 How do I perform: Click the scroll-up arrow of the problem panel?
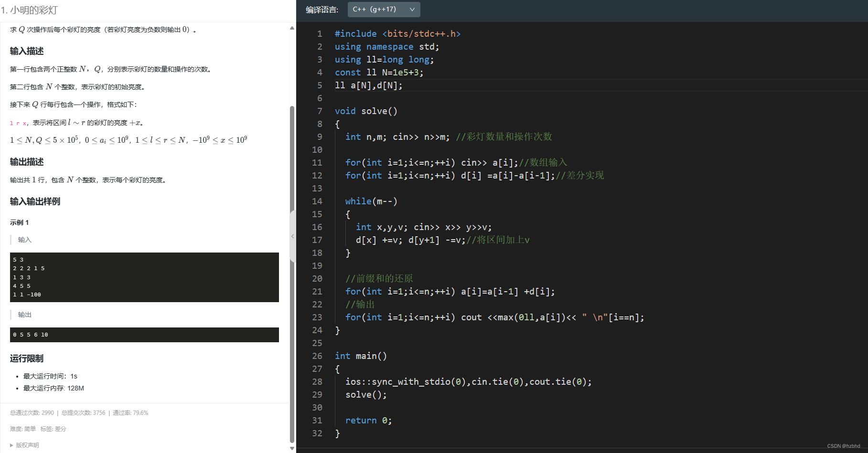[x=292, y=28]
